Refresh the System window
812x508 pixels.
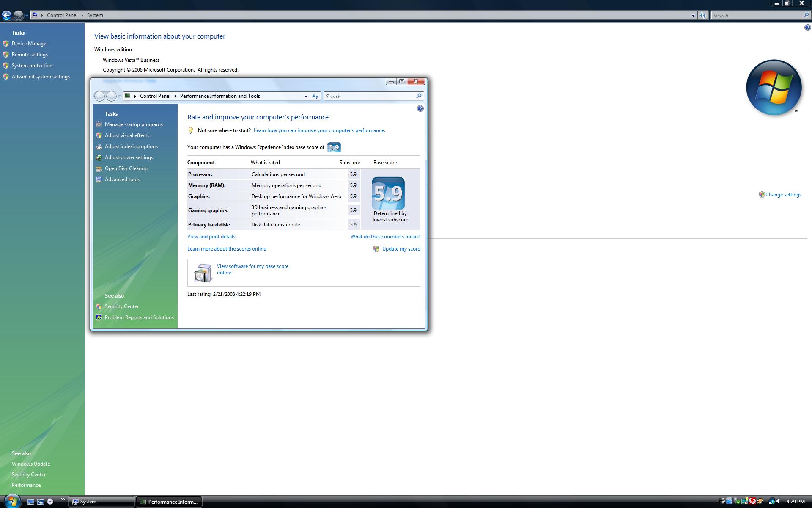703,16
